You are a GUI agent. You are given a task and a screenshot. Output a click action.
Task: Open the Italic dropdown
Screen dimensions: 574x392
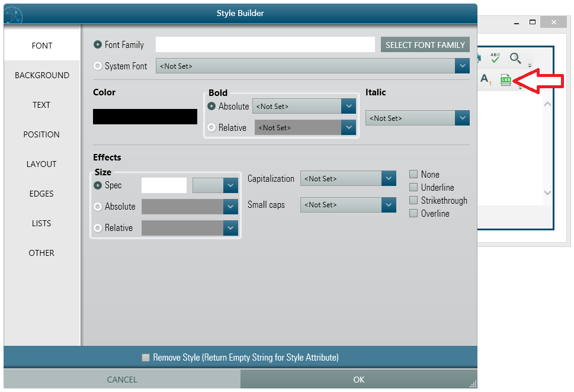[462, 118]
